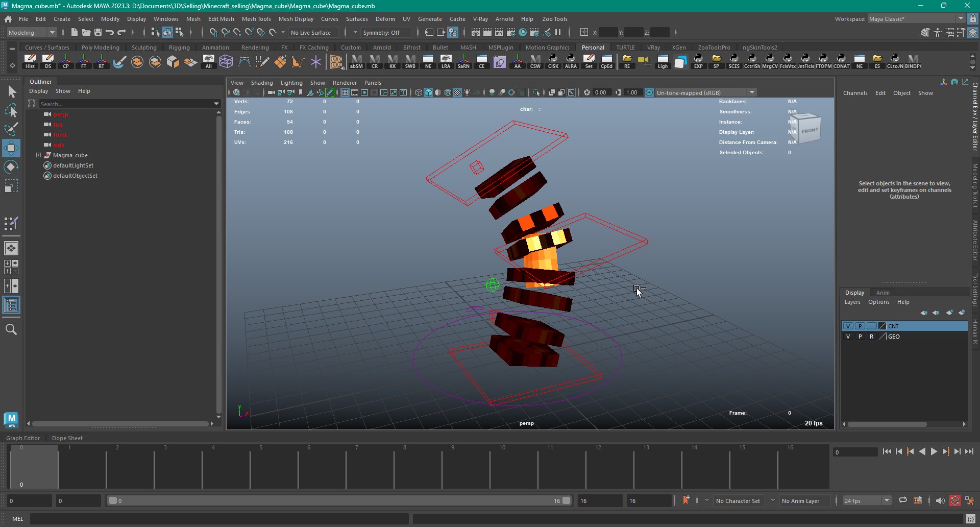Click the CE shelf icon
The width and height of the screenshot is (980, 527).
[x=481, y=61]
